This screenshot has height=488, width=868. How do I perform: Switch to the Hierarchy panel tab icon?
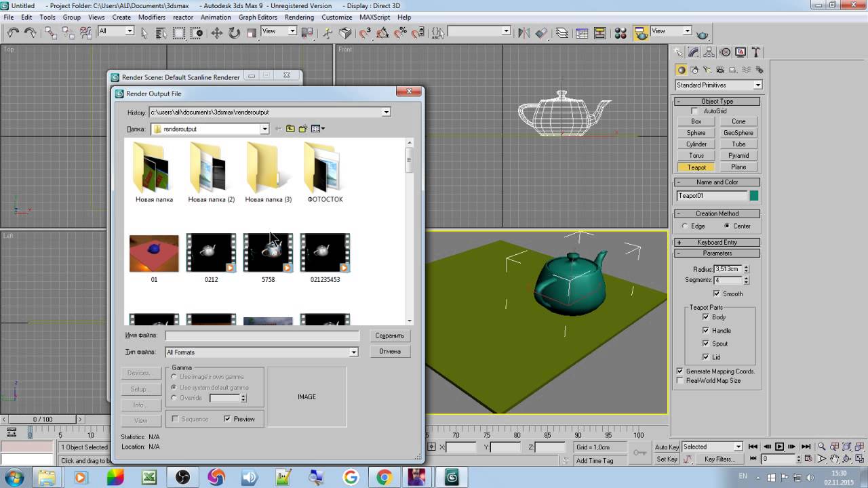(x=709, y=52)
